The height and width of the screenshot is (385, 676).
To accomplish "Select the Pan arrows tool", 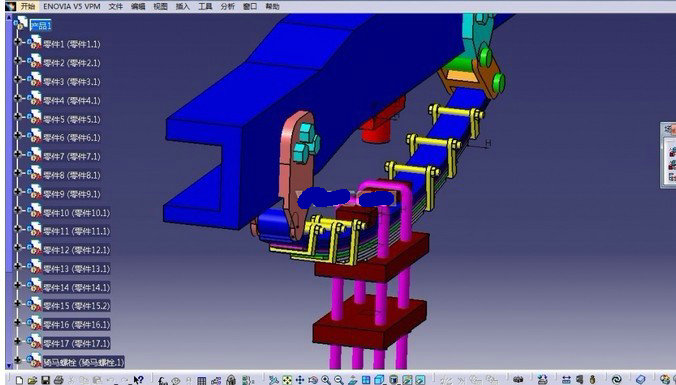I will (x=300, y=380).
